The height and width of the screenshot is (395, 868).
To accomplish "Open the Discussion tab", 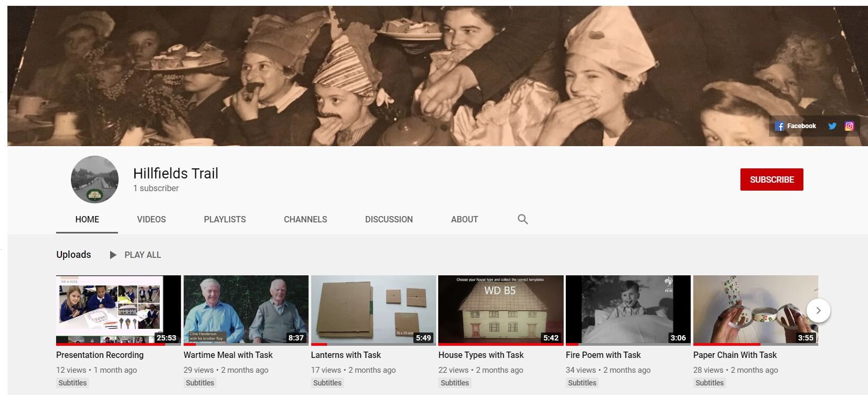I will 389,219.
